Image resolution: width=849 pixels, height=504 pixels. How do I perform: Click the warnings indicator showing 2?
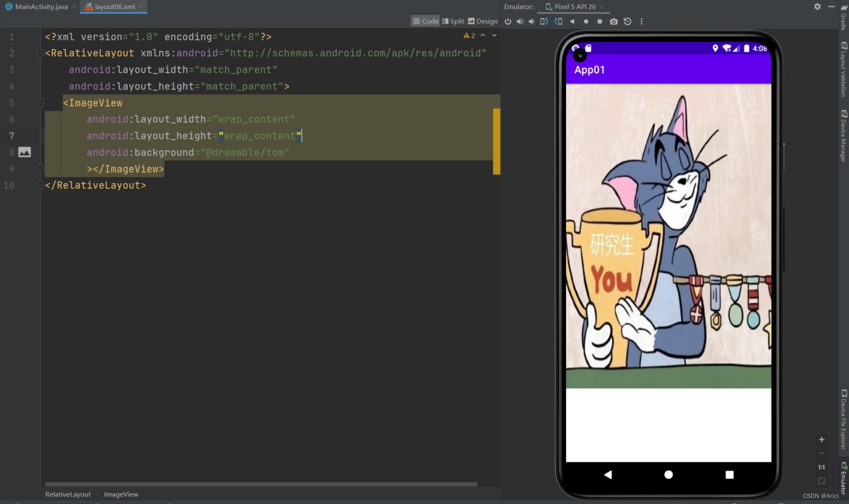point(469,35)
